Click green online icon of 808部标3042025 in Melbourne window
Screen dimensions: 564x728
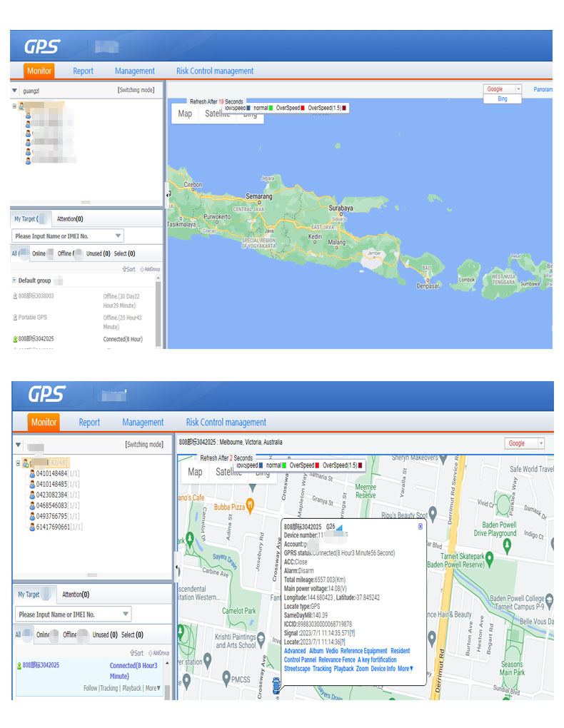(19, 665)
